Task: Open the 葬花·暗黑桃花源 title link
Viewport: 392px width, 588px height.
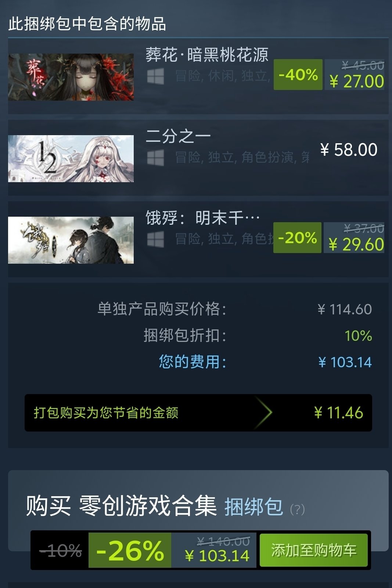Action: 207,55
